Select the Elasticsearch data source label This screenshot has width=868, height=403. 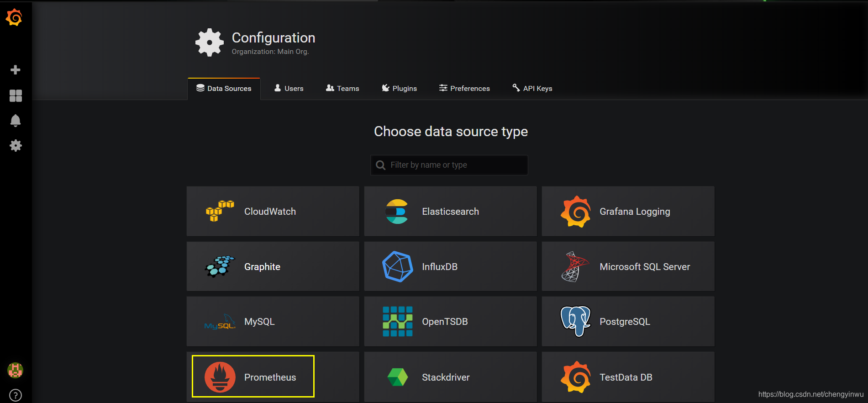pos(450,212)
